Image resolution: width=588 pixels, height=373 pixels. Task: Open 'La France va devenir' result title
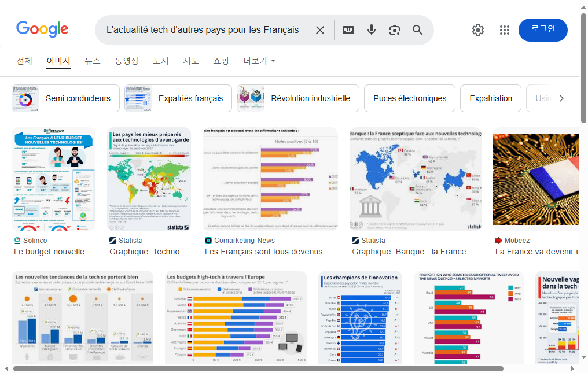537,252
